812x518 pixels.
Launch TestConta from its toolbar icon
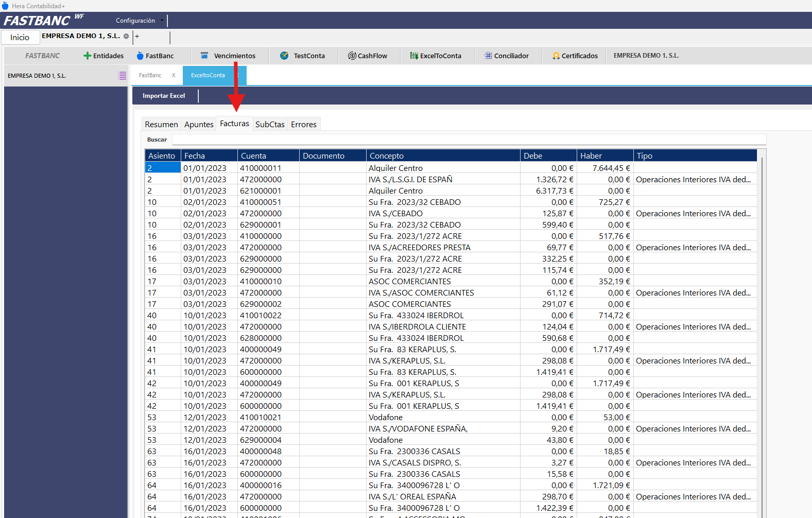click(x=284, y=56)
